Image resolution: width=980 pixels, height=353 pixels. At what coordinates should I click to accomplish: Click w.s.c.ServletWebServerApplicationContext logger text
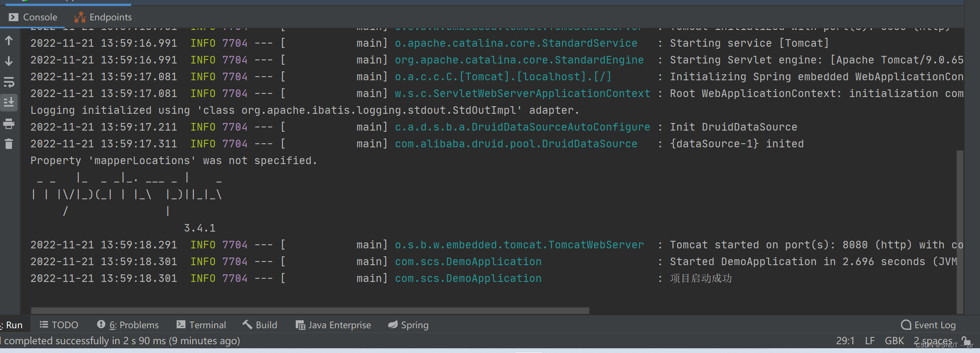pyautogui.click(x=522, y=93)
